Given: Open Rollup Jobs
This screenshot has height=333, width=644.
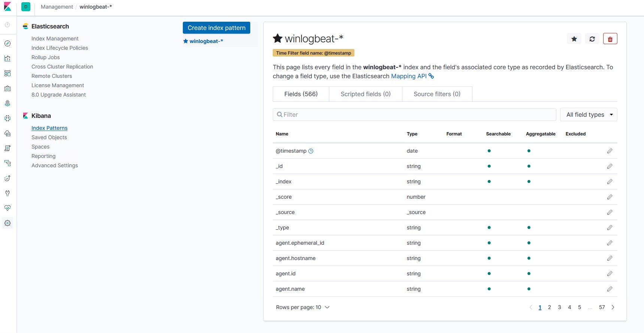Looking at the screenshot, I should click(46, 57).
